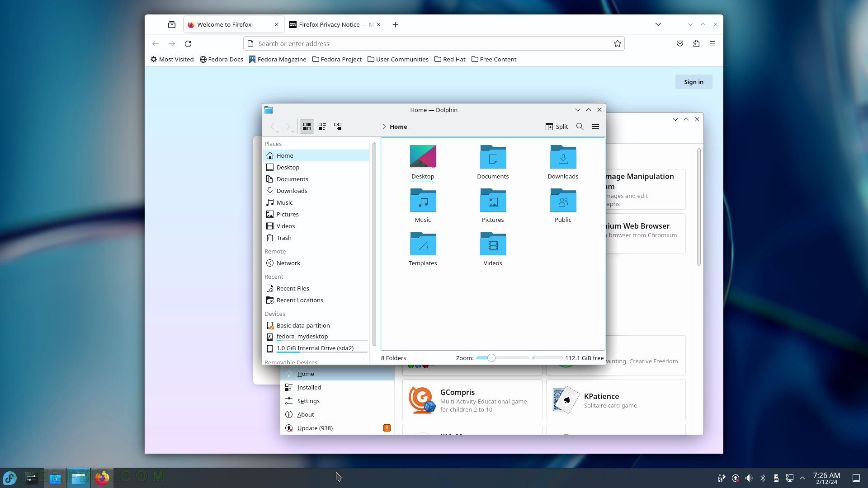
Task: Open network connections tray icon
Action: (789, 478)
